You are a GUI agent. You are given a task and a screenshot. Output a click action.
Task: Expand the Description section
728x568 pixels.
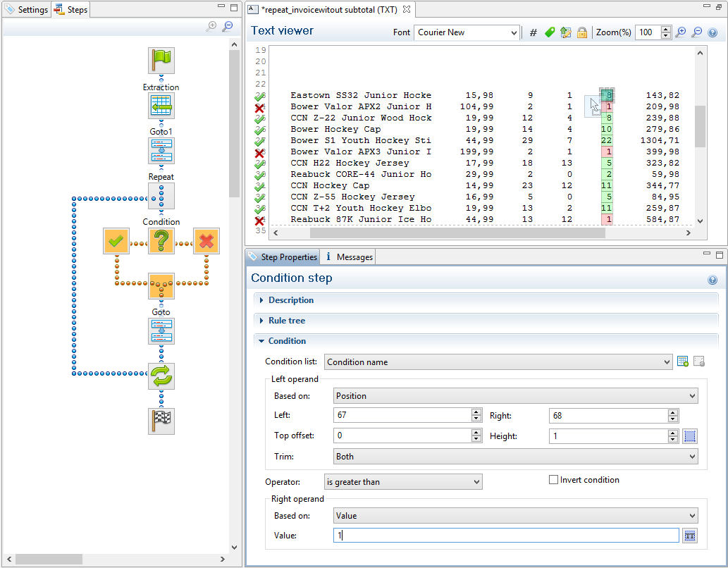coord(290,300)
